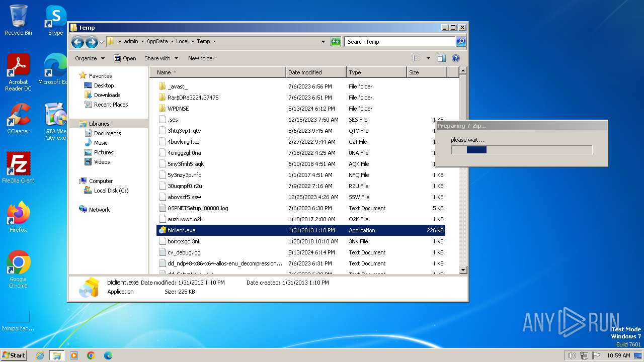This screenshot has width=644, height=362.
Task: Click the volume speaker tray icon
Action: click(x=572, y=355)
